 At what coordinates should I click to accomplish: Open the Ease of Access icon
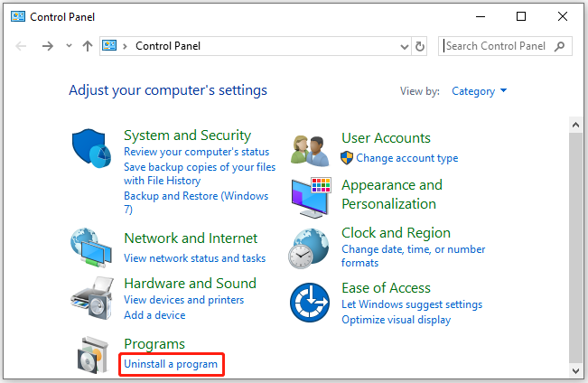(x=310, y=303)
